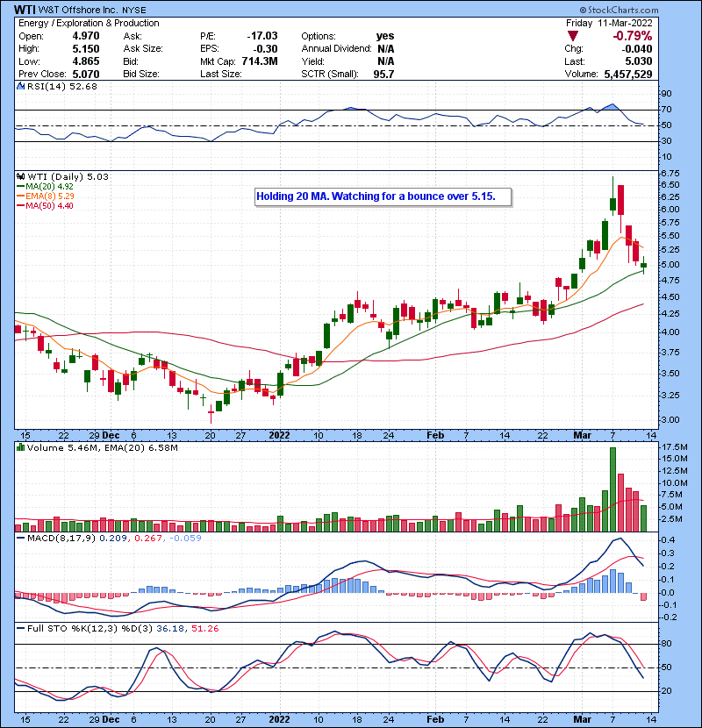702x728 pixels.
Task: Click the candlestick icon beside WTI (Daily)
Action: tap(20, 177)
